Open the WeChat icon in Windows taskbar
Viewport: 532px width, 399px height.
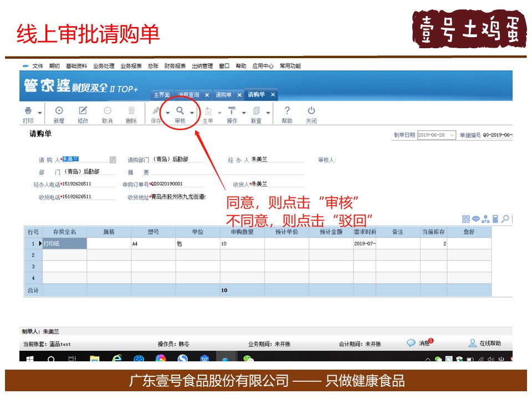(249, 359)
